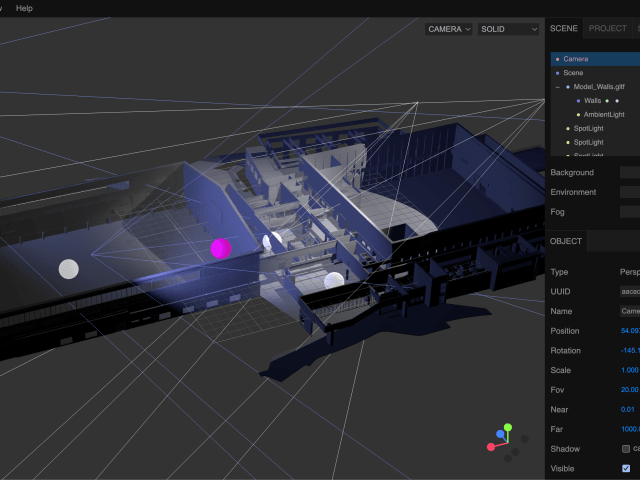Open the SOLID shading dropdown
Viewport: 640px width, 480px height.
point(508,29)
